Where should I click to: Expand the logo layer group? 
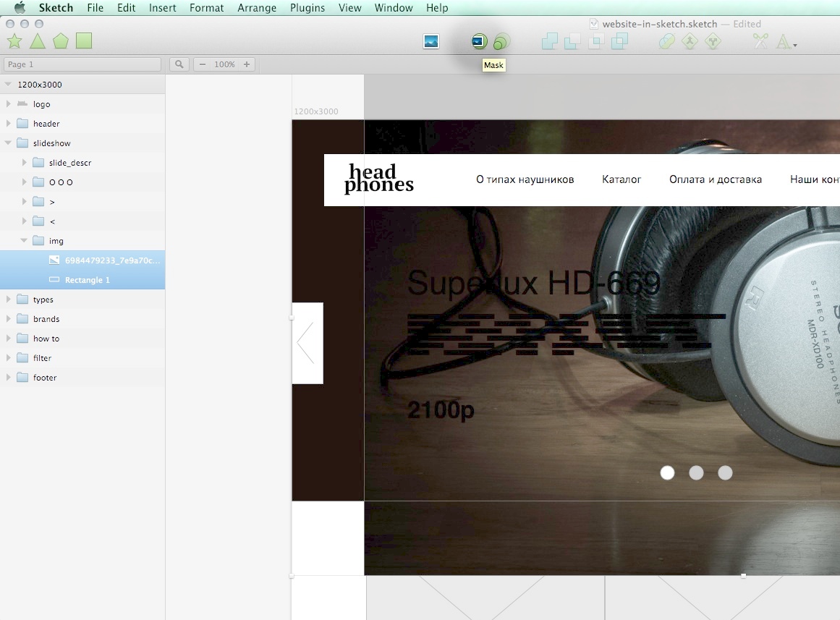coord(8,104)
